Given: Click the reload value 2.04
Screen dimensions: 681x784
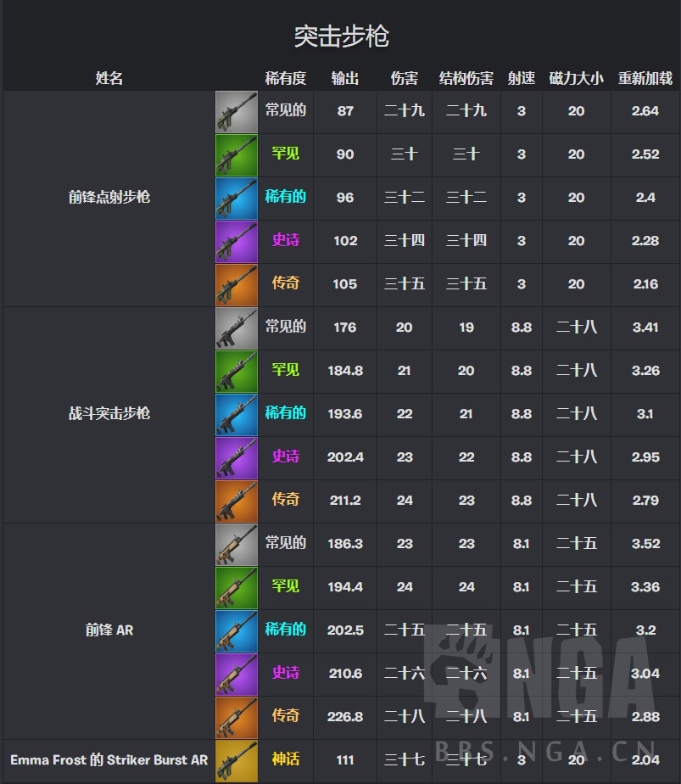Looking at the screenshot, I should click(x=645, y=760).
